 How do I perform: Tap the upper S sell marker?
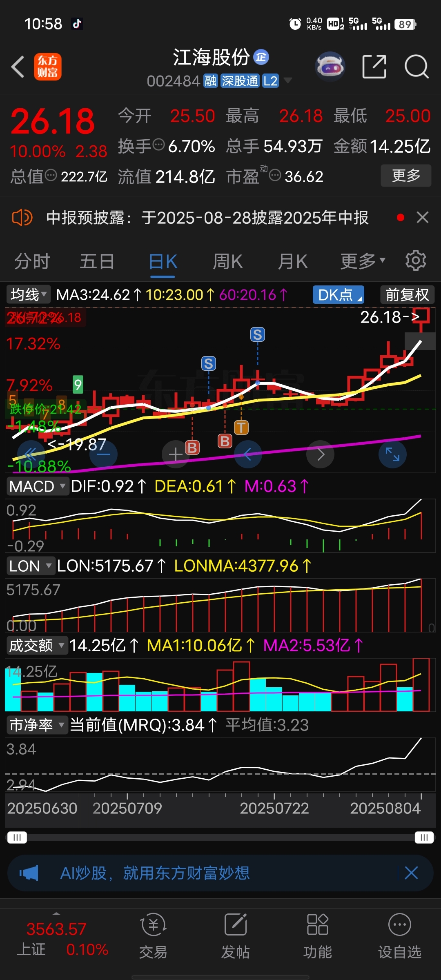click(257, 334)
